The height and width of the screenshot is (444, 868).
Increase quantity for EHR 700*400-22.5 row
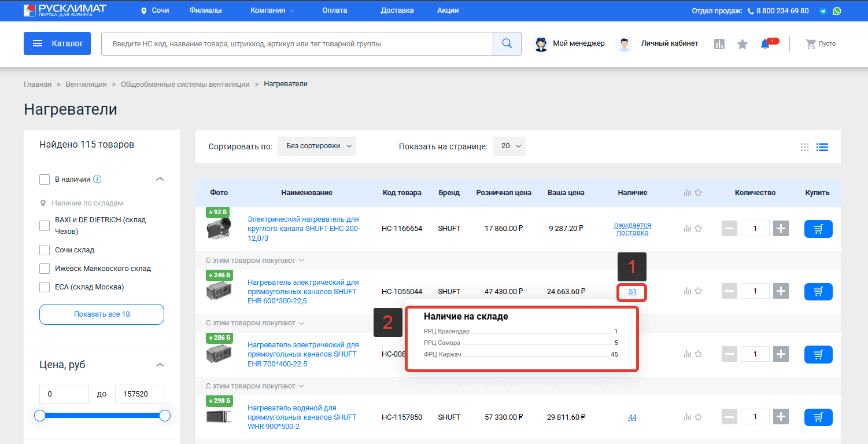pos(781,354)
